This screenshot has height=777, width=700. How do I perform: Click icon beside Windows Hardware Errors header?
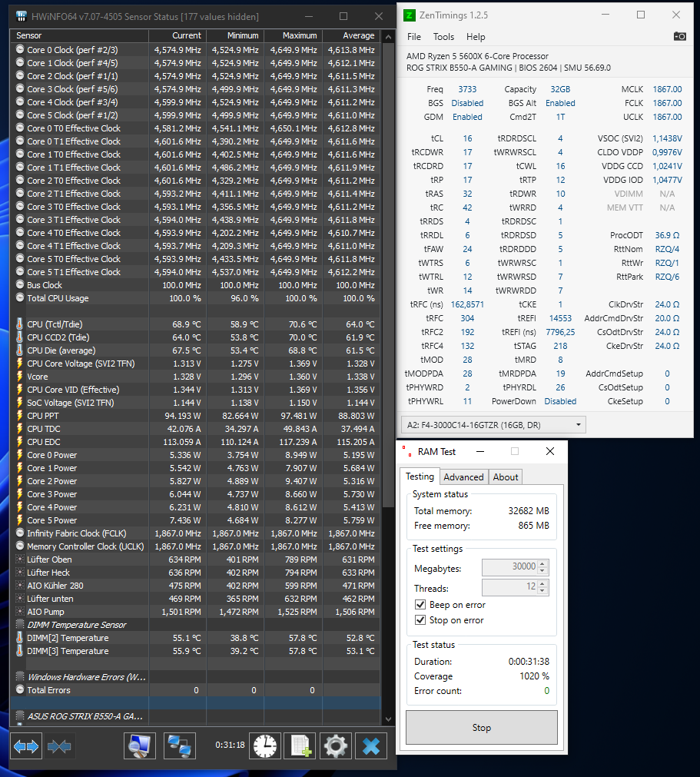point(20,676)
